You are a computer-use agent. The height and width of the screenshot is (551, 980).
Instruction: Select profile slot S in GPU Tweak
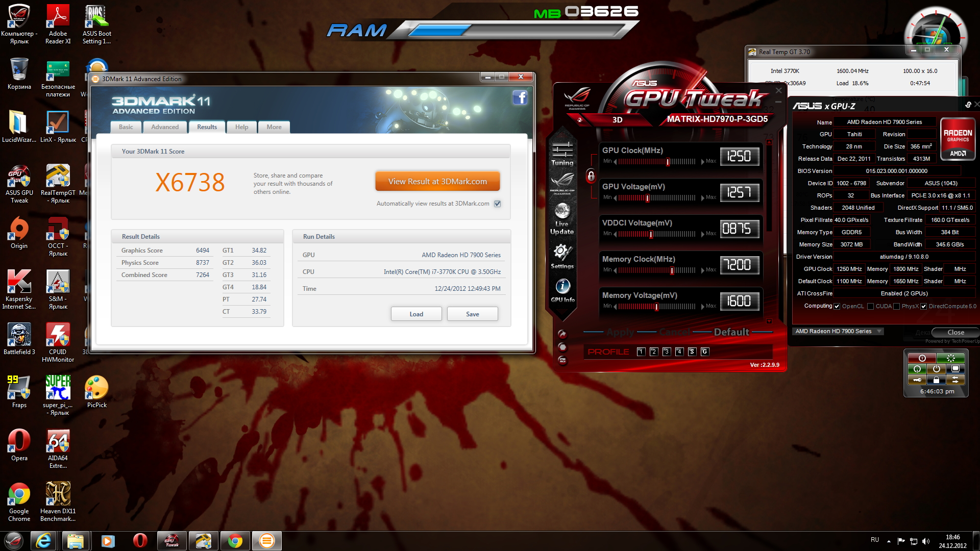[x=692, y=352]
